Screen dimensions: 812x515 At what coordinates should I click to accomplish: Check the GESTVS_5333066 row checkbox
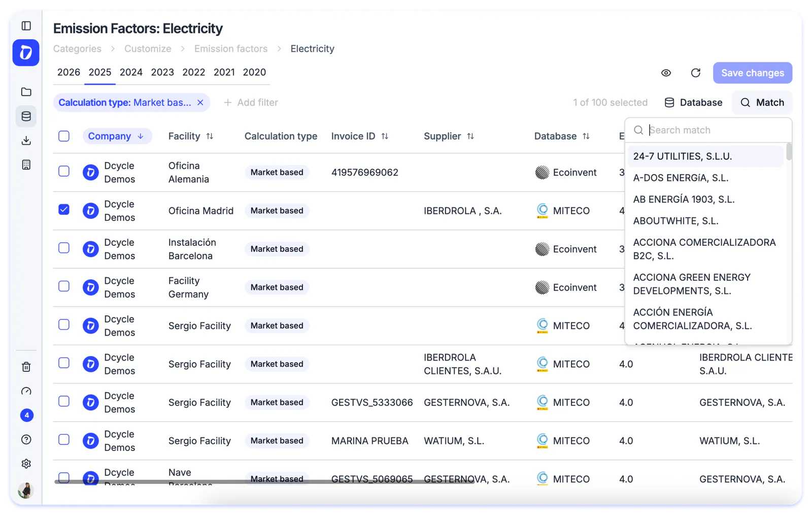(64, 401)
